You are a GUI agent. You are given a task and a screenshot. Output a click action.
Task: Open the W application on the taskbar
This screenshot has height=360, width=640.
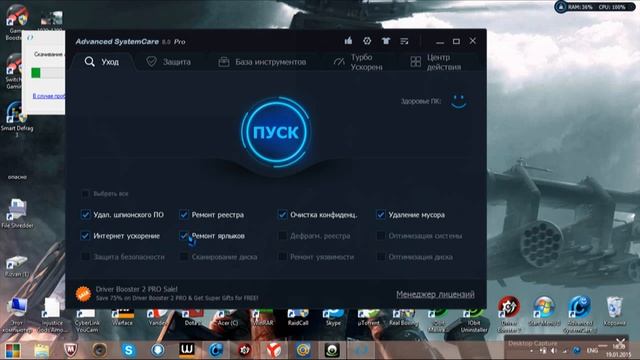tap(187, 350)
